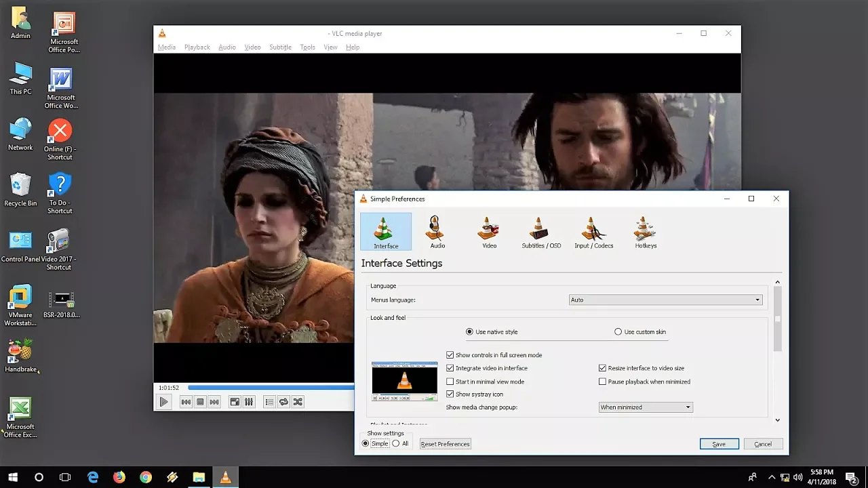The image size is (868, 488).
Task: Open the Media menu in VLC
Action: (x=167, y=47)
